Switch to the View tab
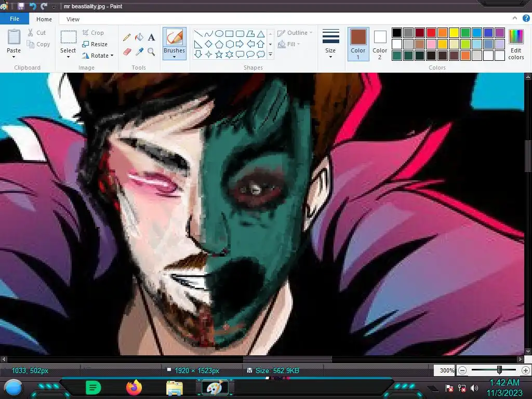The image size is (532, 399). [x=73, y=19]
